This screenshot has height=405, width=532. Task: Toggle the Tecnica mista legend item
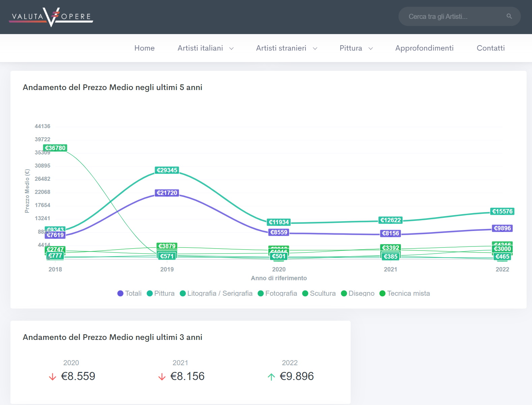[405, 293]
